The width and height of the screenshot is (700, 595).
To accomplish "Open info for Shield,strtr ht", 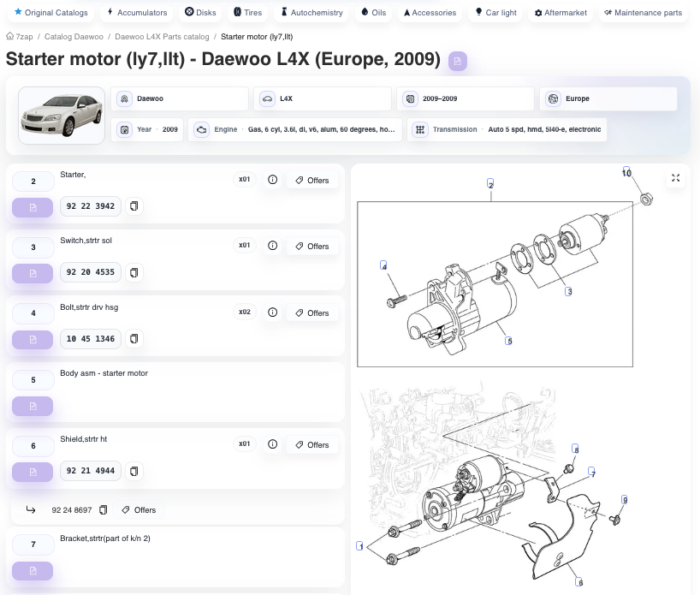I will [x=272, y=444].
